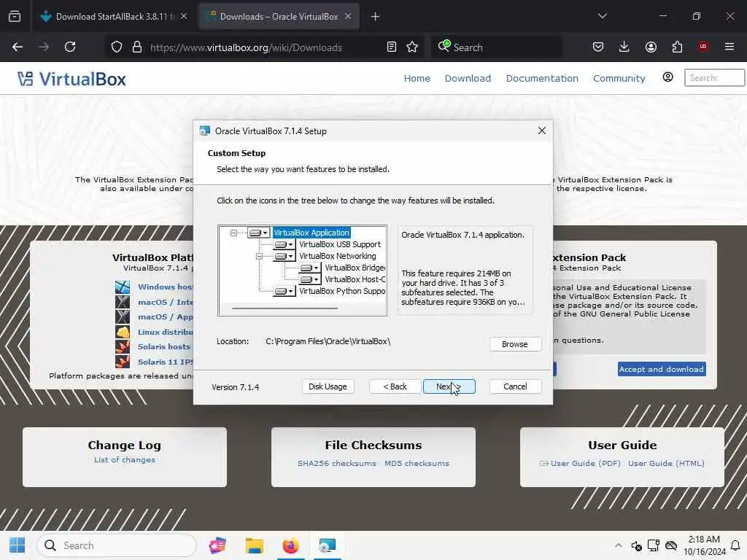The height and width of the screenshot is (560, 747).
Task: Open the extensions puzzle icon
Action: (677, 47)
